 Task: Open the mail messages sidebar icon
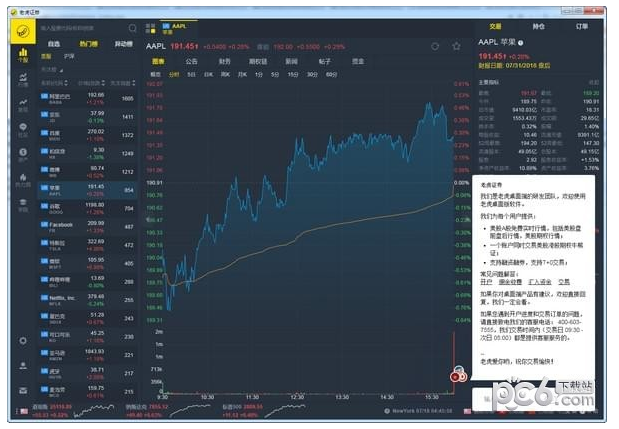pyautogui.click(x=23, y=391)
